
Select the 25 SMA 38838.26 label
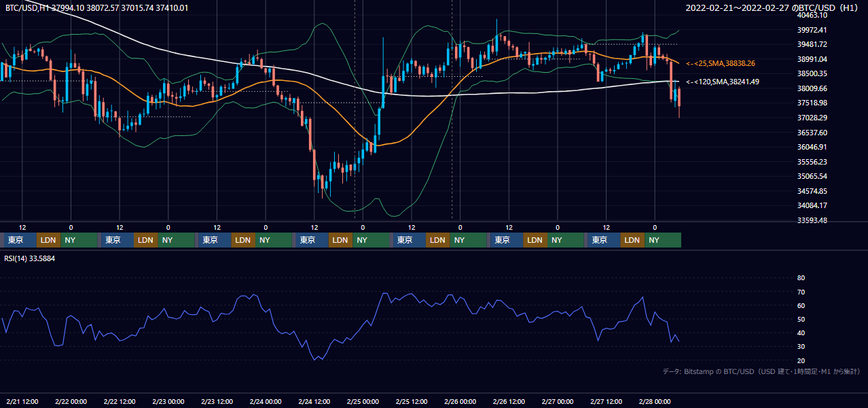pyautogui.click(x=720, y=63)
